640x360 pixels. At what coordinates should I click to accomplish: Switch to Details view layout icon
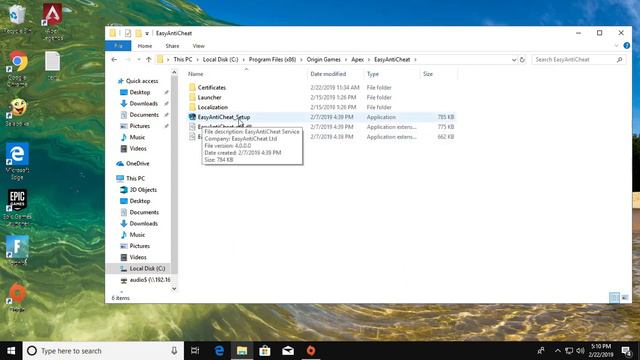pos(614,298)
